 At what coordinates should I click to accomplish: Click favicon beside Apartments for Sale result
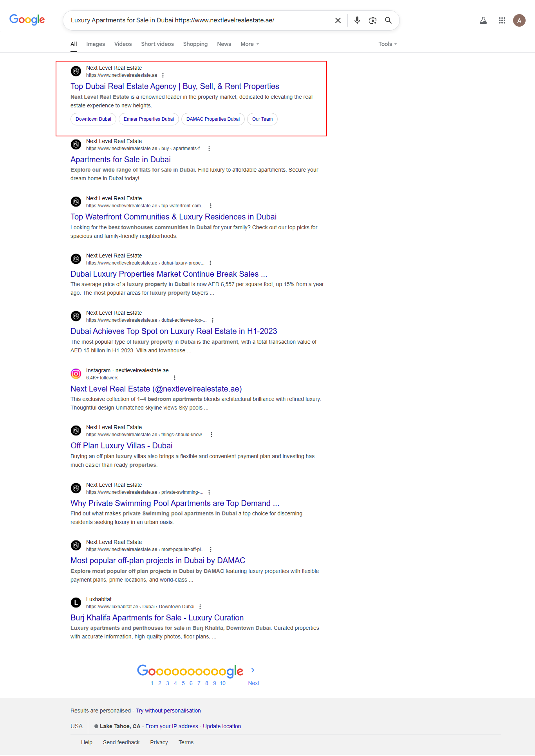[76, 145]
